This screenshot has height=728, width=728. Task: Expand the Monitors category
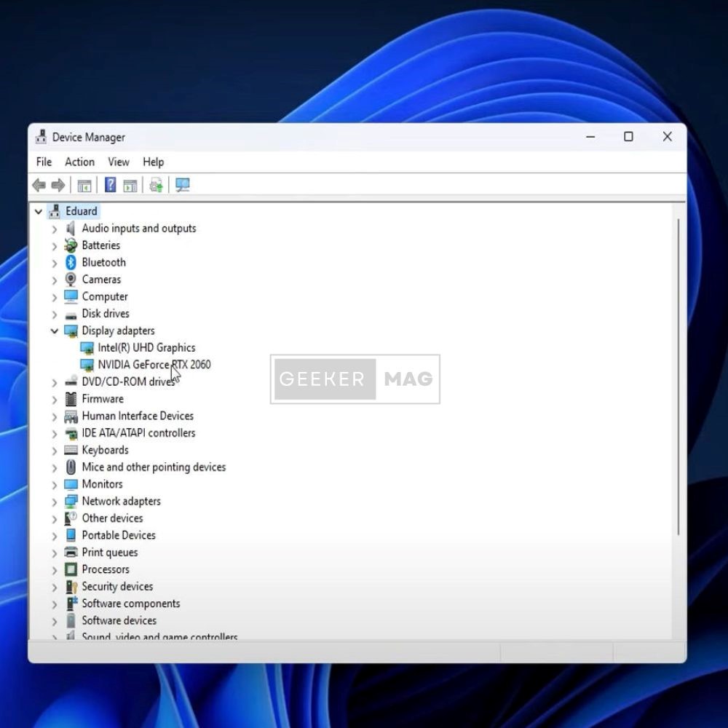click(55, 485)
